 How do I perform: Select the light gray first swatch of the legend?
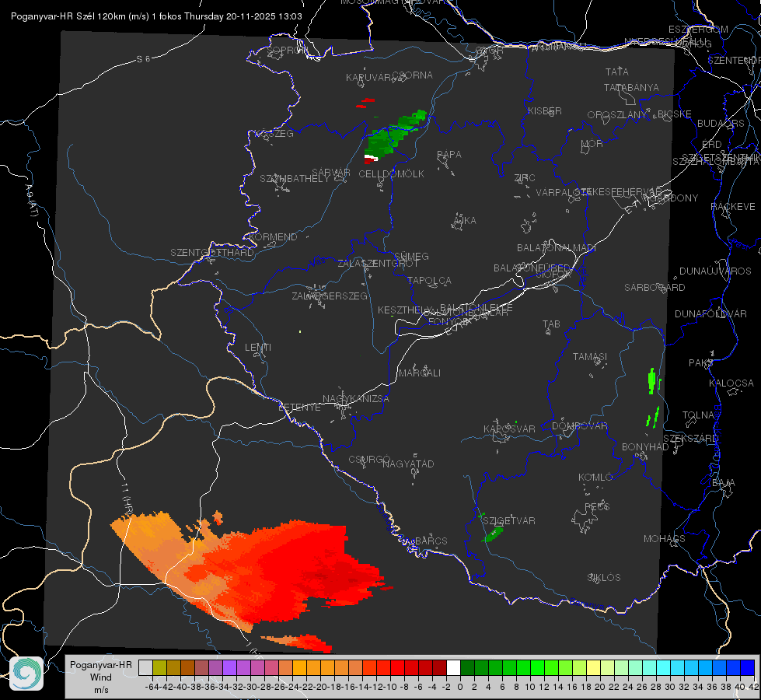tap(145, 668)
